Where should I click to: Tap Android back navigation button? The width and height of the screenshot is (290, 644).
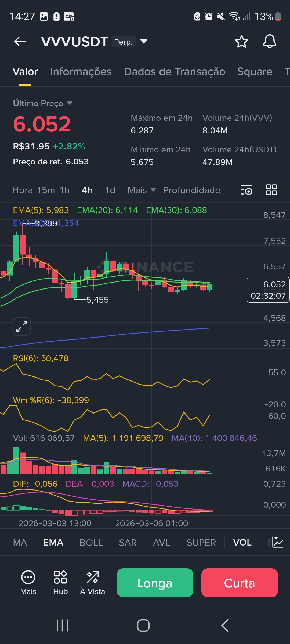225,625
